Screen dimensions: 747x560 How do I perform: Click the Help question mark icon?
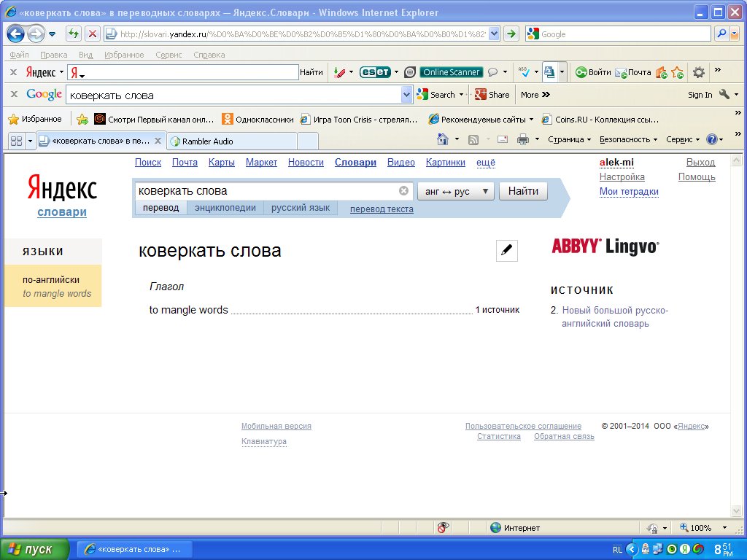712,139
